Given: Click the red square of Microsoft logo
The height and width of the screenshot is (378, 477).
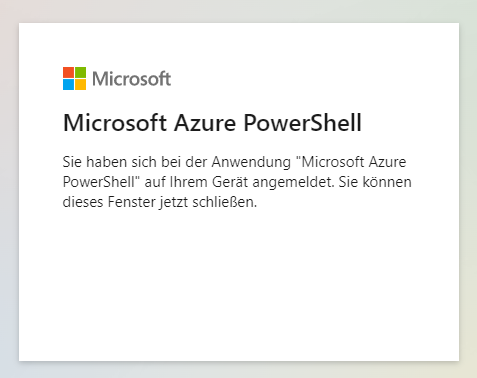Looking at the screenshot, I should pyautogui.click(x=68, y=72).
